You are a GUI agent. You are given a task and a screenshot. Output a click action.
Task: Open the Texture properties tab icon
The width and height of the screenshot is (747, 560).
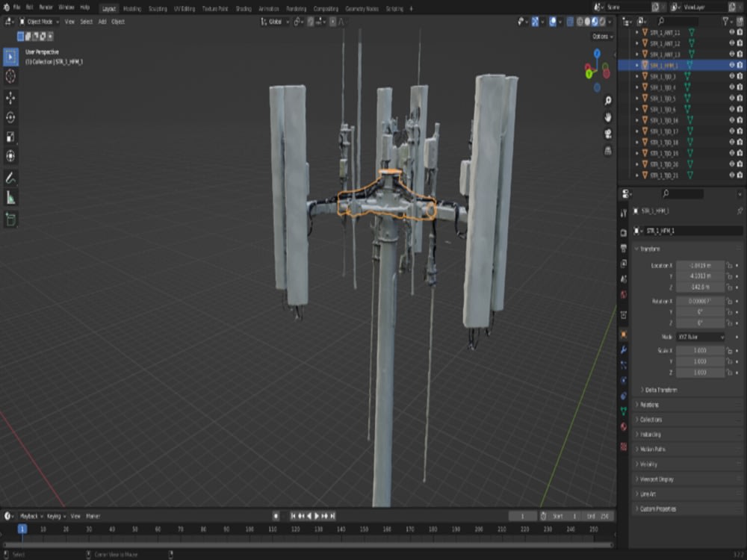(x=624, y=447)
